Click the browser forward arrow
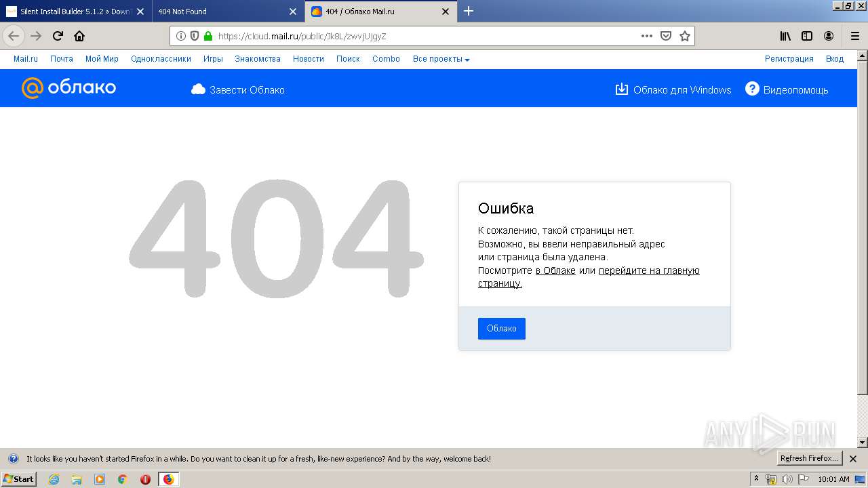Screen dimensions: 868x488 36,36
